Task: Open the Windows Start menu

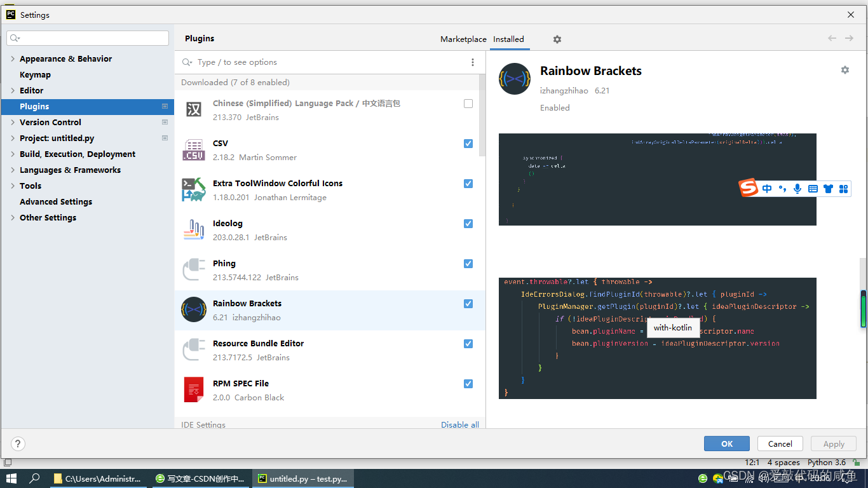Action: [11, 478]
